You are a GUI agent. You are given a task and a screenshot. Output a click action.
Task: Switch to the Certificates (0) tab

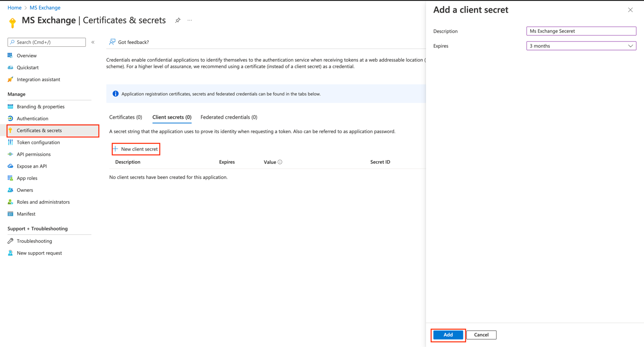(126, 117)
